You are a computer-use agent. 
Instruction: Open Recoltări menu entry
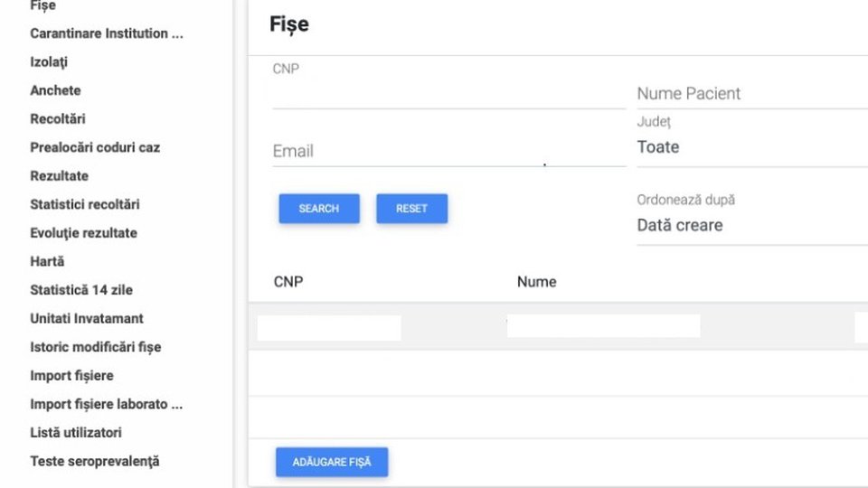tap(58, 119)
